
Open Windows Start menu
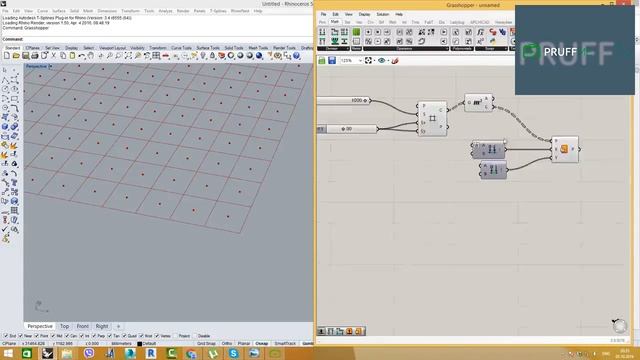8,353
